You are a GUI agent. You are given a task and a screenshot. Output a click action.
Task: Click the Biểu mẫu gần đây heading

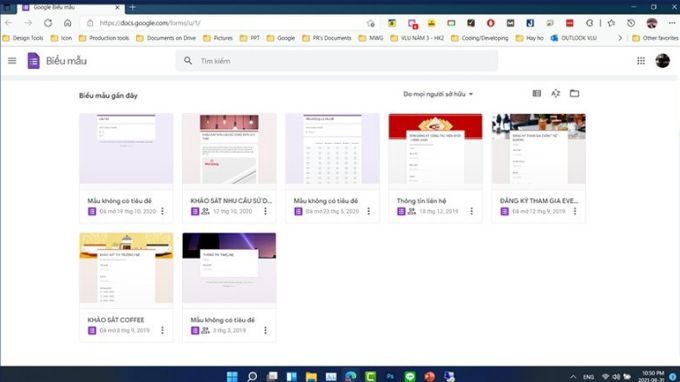click(108, 95)
